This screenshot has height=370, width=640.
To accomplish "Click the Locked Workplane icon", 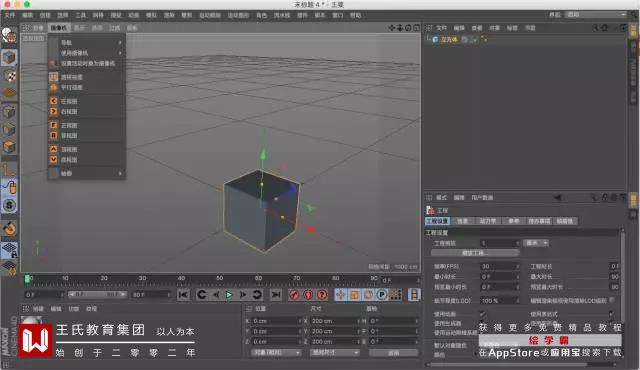I will 9,250.
